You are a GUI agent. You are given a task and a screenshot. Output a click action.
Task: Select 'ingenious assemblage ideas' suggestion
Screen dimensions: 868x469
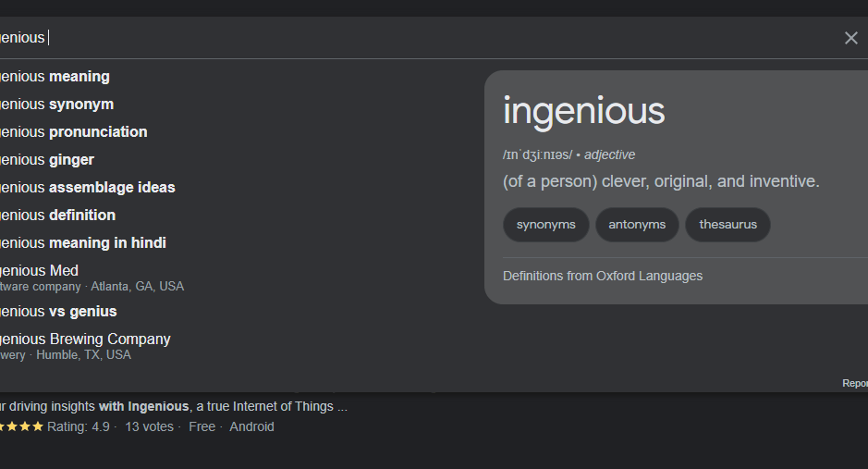[x=88, y=188]
